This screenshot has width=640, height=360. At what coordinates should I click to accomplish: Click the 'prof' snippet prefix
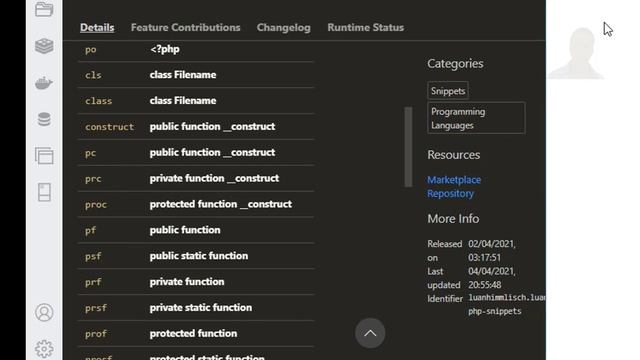click(96, 334)
